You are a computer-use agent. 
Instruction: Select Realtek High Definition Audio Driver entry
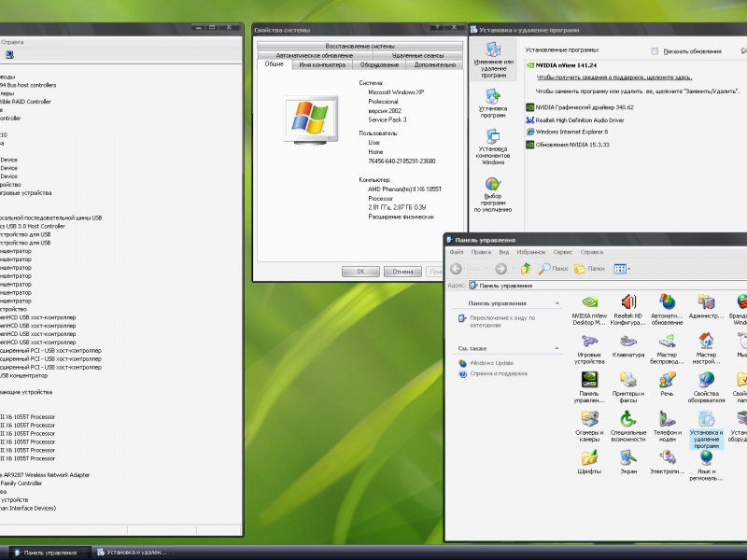[x=575, y=120]
